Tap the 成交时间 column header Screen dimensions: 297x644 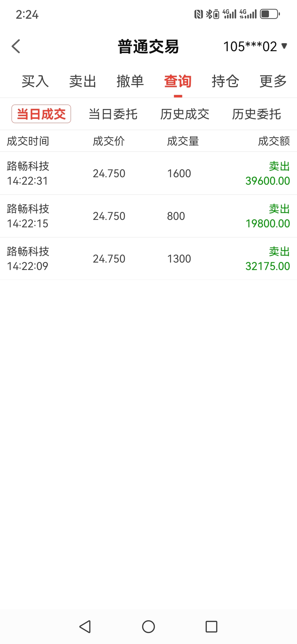pos(28,141)
